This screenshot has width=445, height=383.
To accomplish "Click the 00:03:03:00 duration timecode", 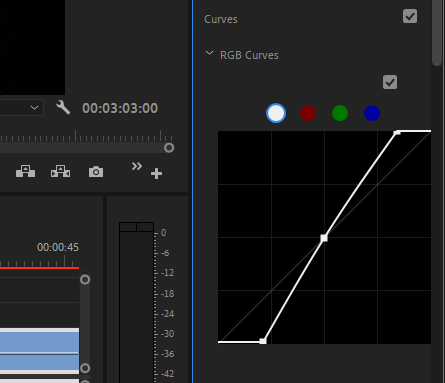I will [120, 108].
